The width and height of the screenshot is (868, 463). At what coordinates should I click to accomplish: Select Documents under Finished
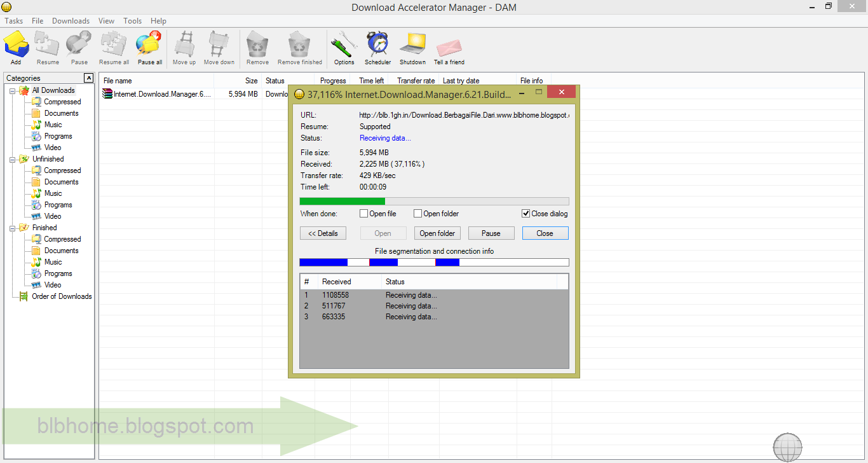point(62,251)
